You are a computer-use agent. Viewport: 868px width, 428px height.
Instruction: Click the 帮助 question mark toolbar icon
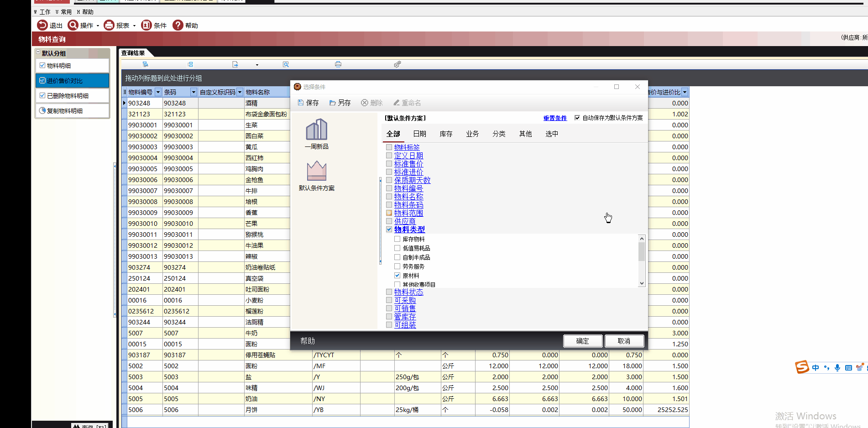pos(178,25)
